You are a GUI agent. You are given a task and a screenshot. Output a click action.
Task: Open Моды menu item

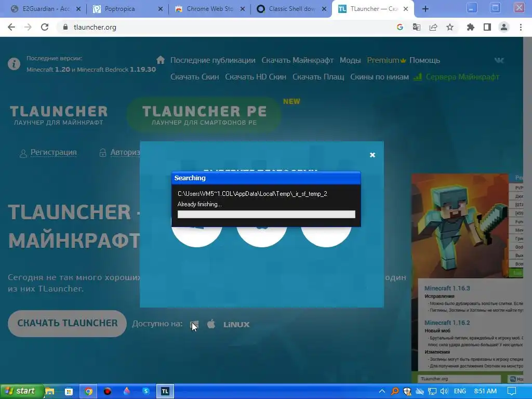point(350,60)
